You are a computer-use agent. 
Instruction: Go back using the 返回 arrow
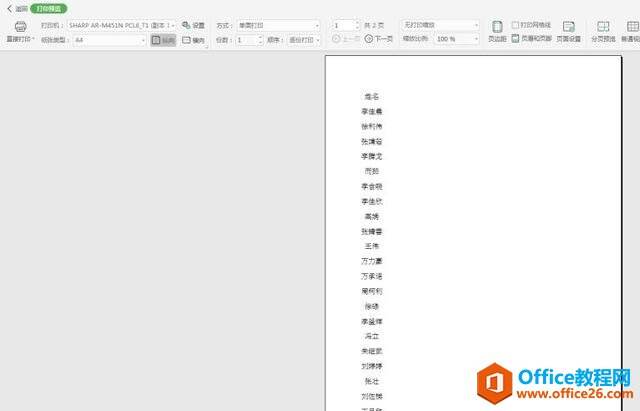(15, 7)
